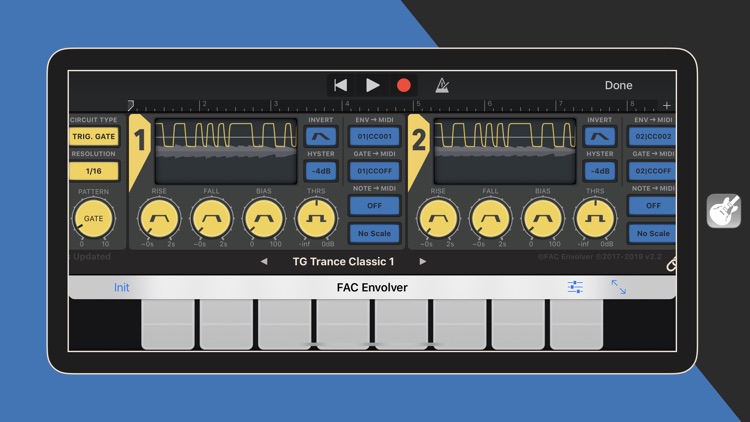The height and width of the screenshot is (422, 750).
Task: Click envelope 2 waveform display
Action: pyautogui.click(x=505, y=151)
